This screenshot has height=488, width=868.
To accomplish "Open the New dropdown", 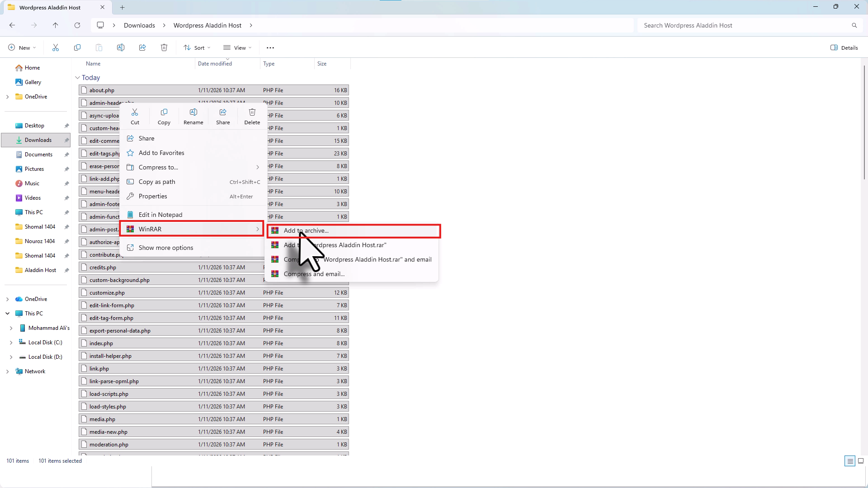I will [x=22, y=47].
